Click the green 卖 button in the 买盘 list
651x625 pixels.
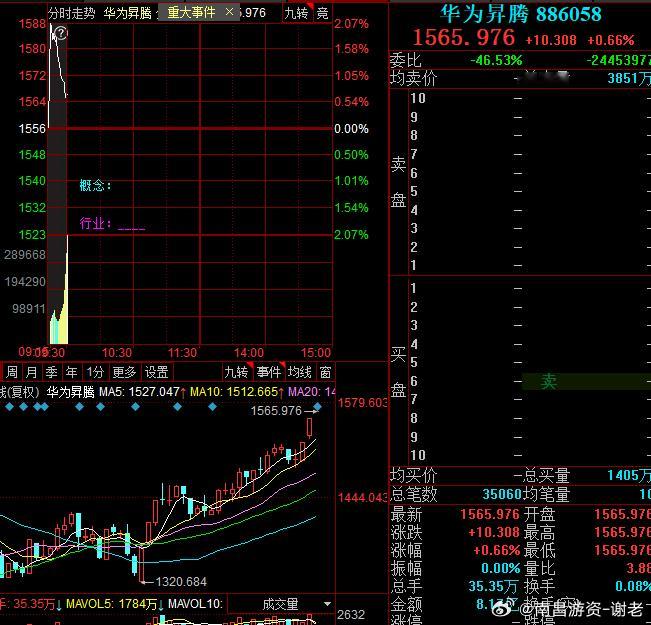click(548, 381)
